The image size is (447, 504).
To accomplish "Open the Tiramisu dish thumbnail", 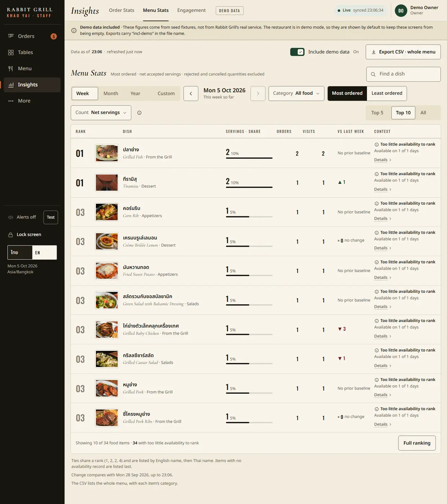I will [x=107, y=183].
